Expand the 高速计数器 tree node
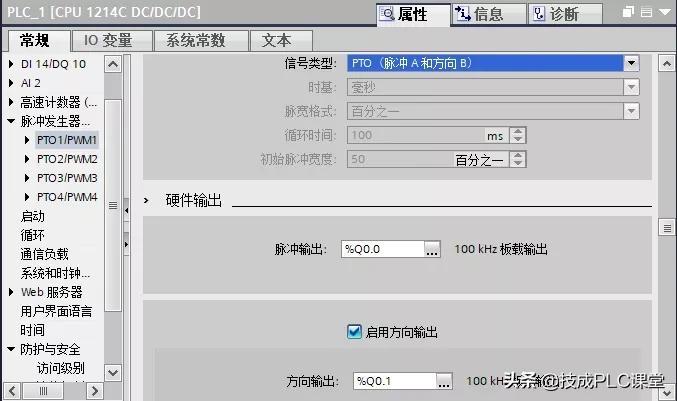 [11, 102]
